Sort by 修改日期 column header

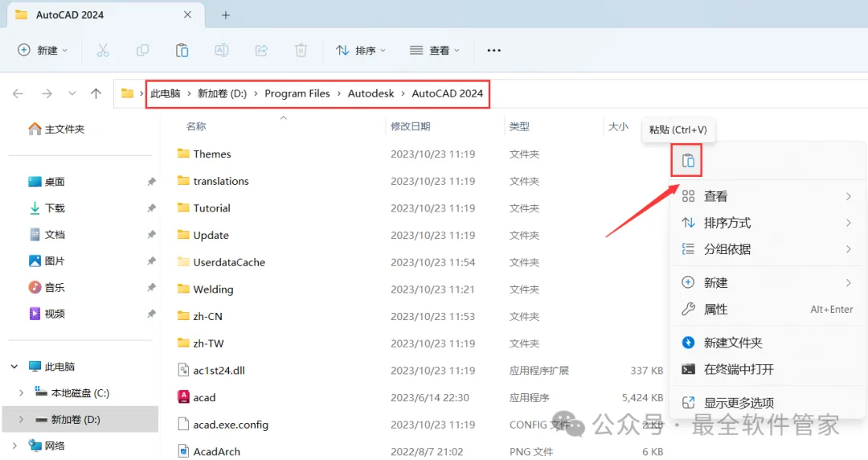click(410, 126)
